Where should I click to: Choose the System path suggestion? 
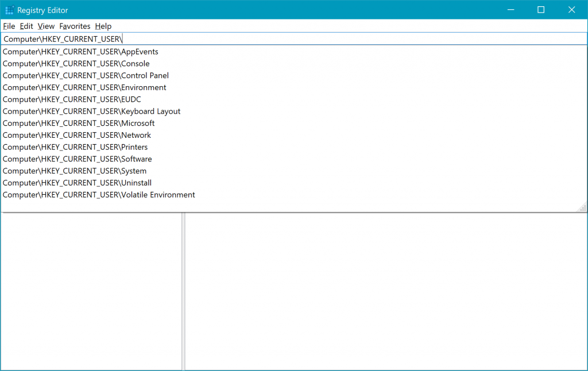click(x=75, y=171)
